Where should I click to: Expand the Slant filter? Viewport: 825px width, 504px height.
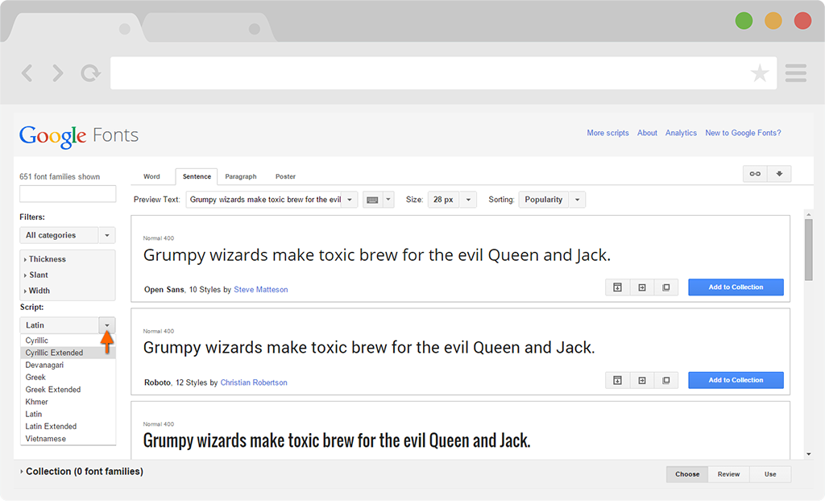[35, 275]
